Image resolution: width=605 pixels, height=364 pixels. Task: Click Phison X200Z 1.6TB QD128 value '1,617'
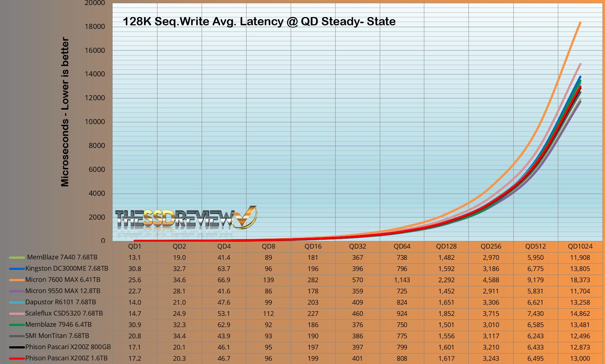pyautogui.click(x=446, y=359)
